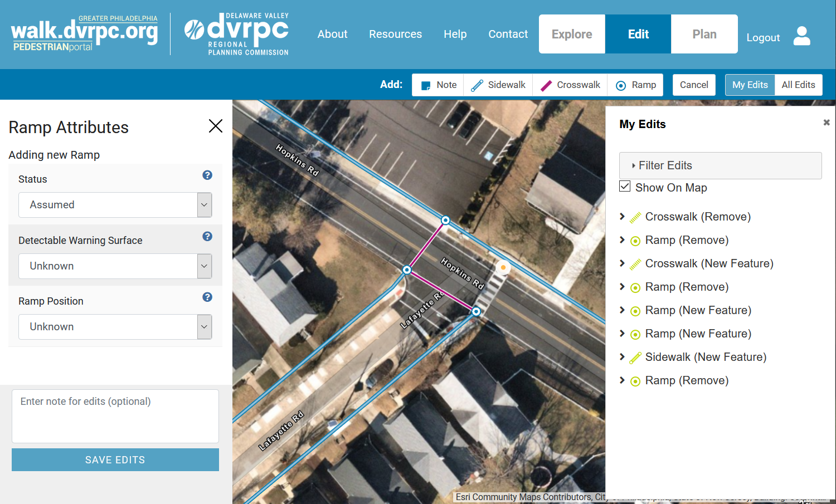Select the Add Note tool
The width and height of the screenshot is (836, 504).
[x=438, y=85]
